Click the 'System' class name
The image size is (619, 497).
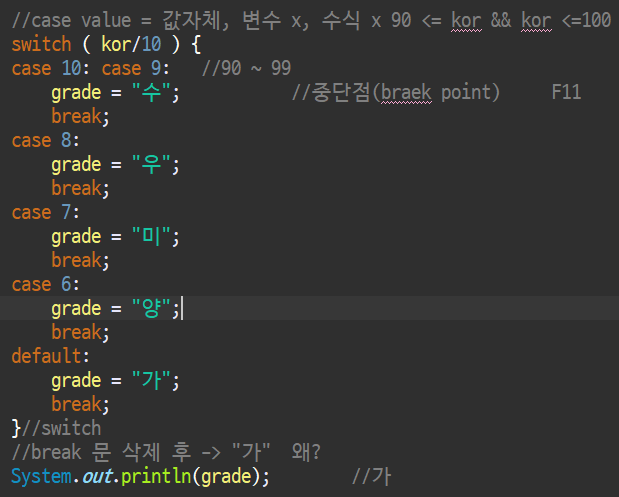coord(41,476)
